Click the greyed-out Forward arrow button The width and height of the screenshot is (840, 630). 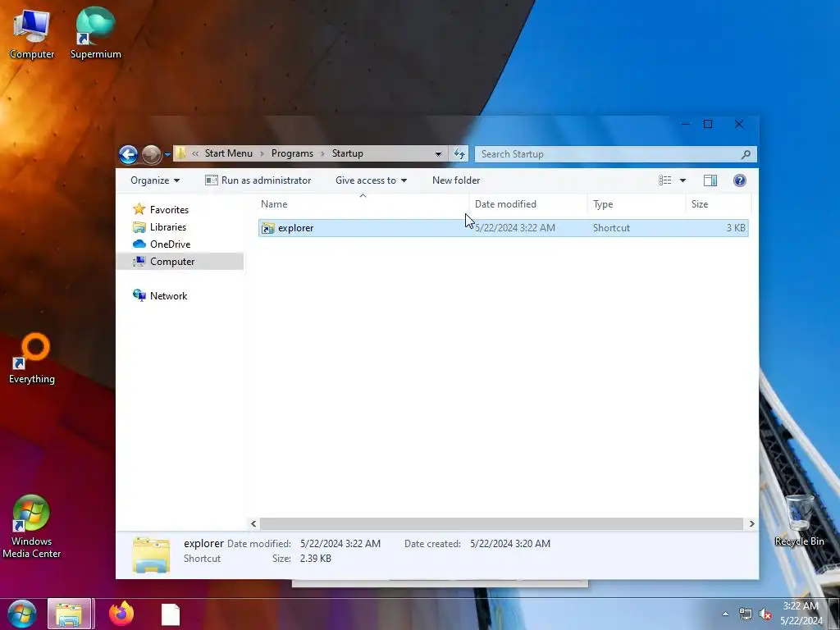[x=152, y=154]
